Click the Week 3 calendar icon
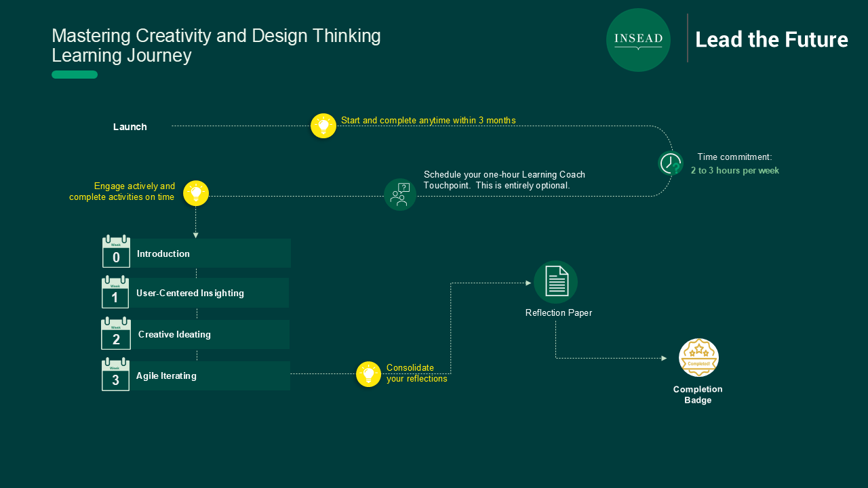This screenshot has width=868, height=488. point(115,375)
